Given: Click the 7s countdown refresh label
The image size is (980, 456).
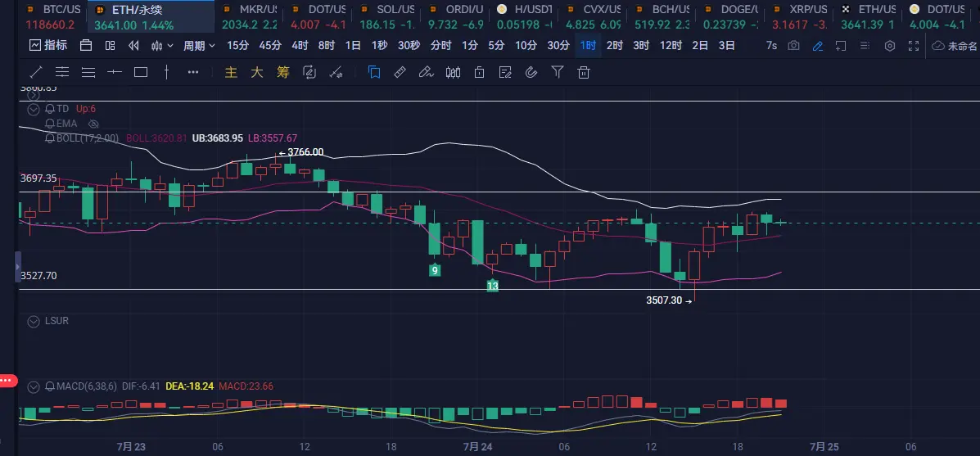Looking at the screenshot, I should tap(771, 46).
